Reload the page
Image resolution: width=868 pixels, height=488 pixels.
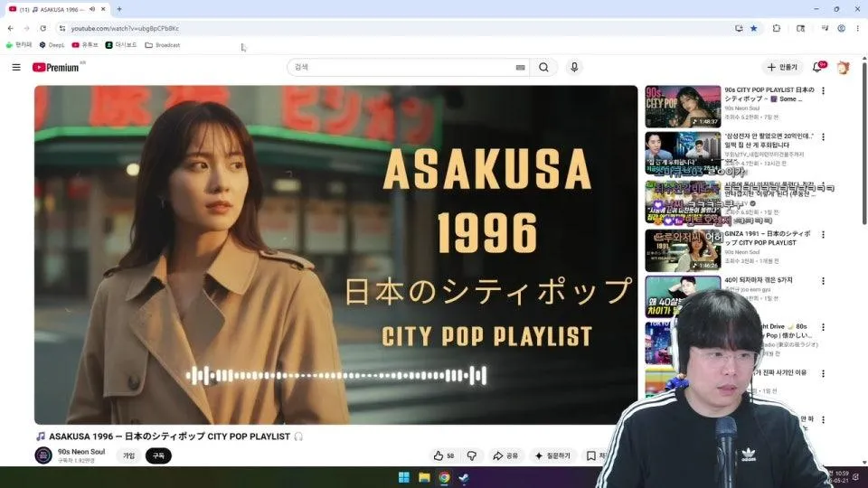pos(43,28)
